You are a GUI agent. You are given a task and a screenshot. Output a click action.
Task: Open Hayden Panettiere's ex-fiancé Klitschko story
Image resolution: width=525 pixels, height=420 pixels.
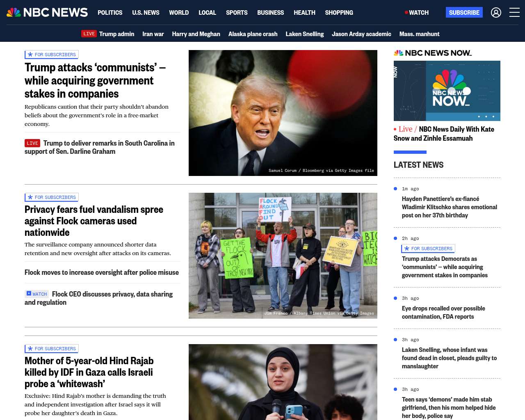point(450,207)
